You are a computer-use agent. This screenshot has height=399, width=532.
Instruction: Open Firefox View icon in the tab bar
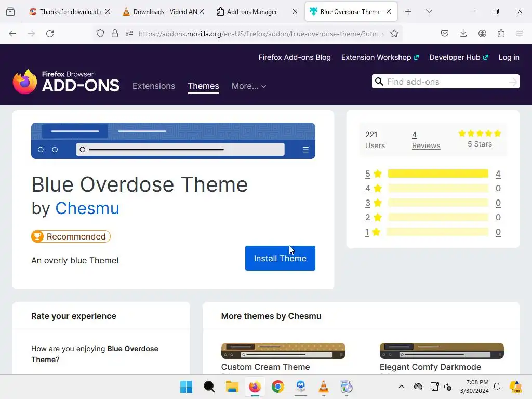[x=10, y=12]
